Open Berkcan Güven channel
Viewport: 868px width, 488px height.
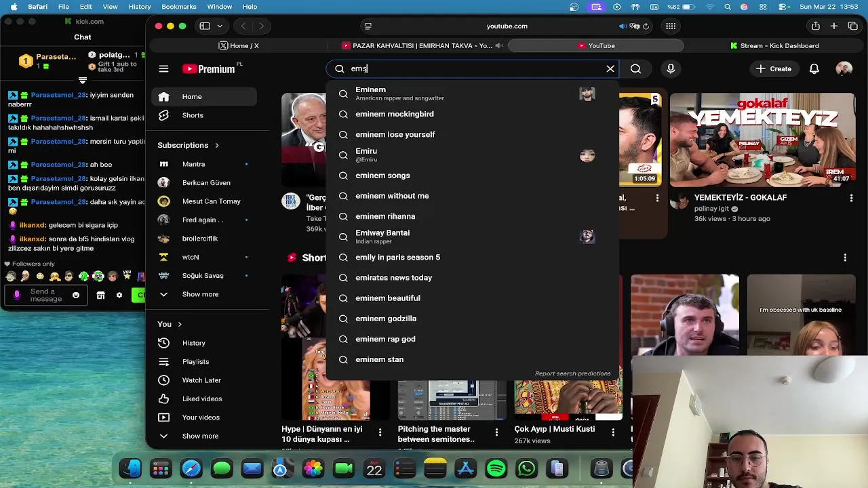[x=204, y=182]
